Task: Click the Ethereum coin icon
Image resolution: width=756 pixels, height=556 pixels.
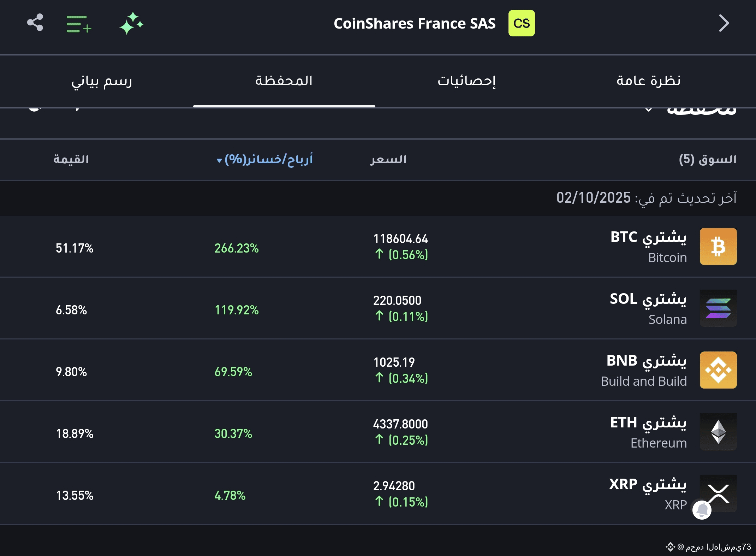Action: (x=718, y=432)
